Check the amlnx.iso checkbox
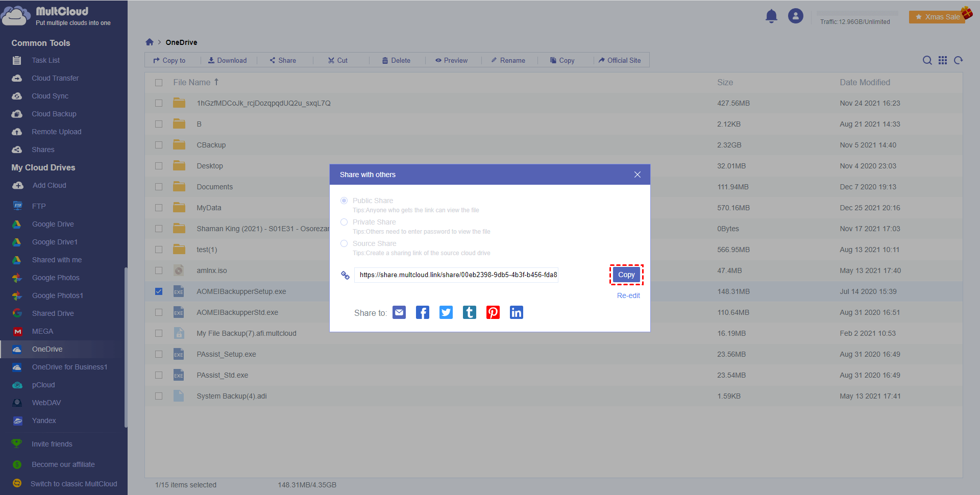 [x=159, y=270]
